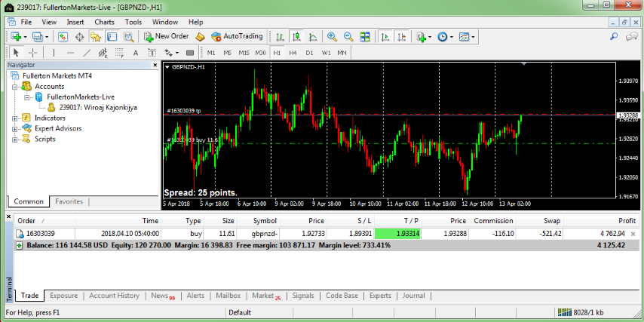Open the search magnifier icon
The height and width of the screenshot is (322, 644).
coord(614,36)
